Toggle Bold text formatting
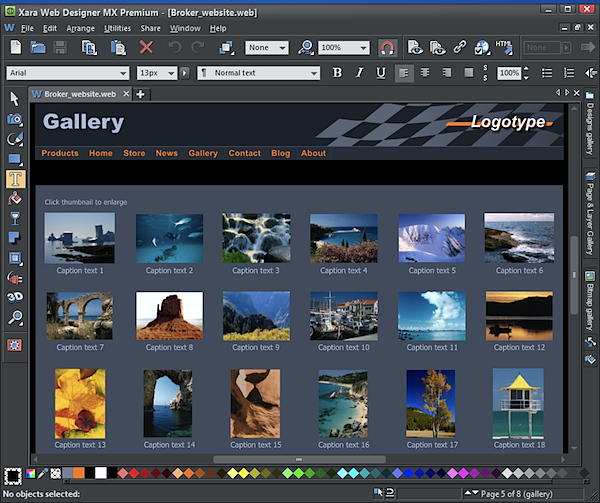The image size is (600, 503). pos(337,73)
